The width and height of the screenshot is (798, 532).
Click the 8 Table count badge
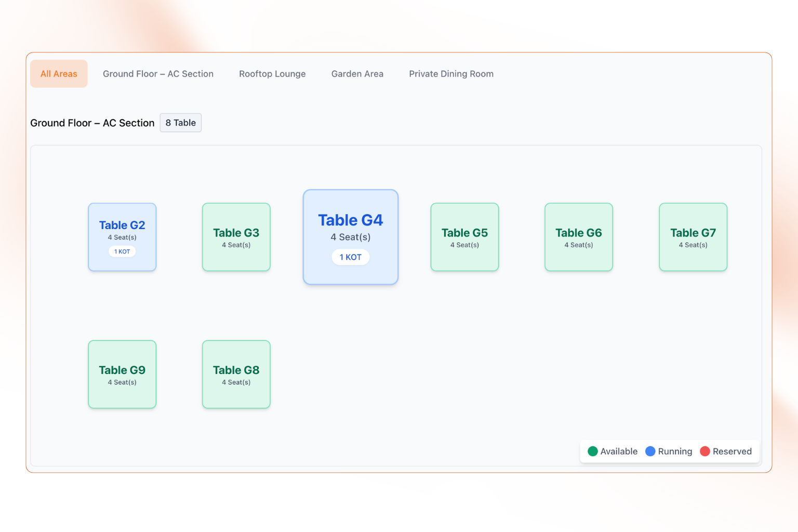(x=180, y=123)
